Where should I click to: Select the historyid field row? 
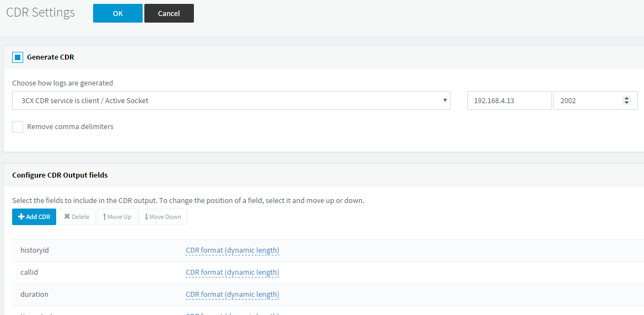[328, 250]
